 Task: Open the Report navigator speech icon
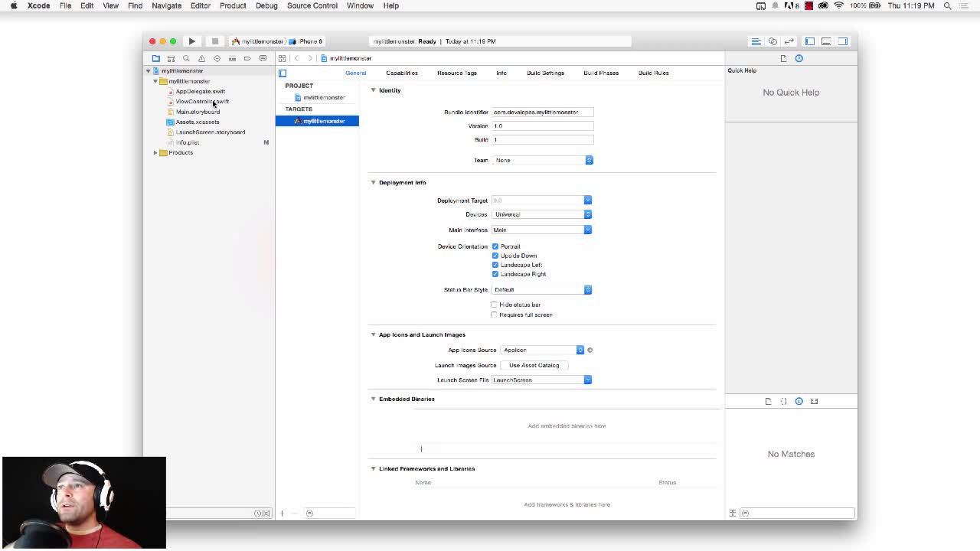click(263, 58)
